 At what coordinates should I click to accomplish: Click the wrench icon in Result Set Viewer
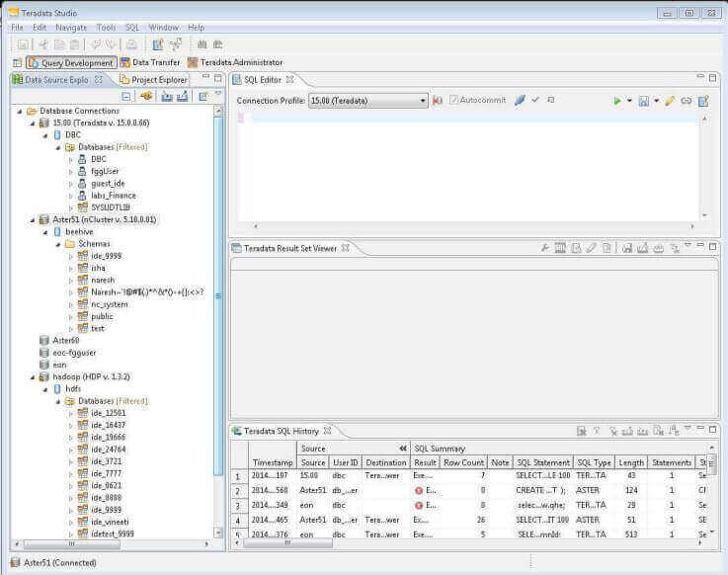[545, 248]
